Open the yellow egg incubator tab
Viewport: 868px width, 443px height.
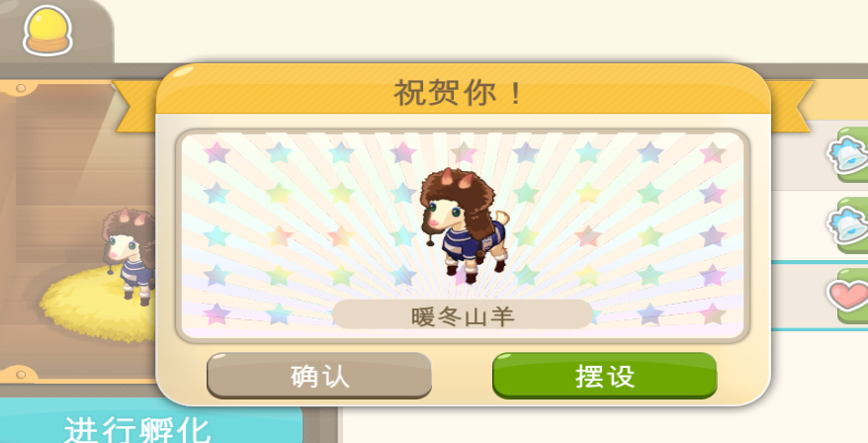(x=48, y=31)
